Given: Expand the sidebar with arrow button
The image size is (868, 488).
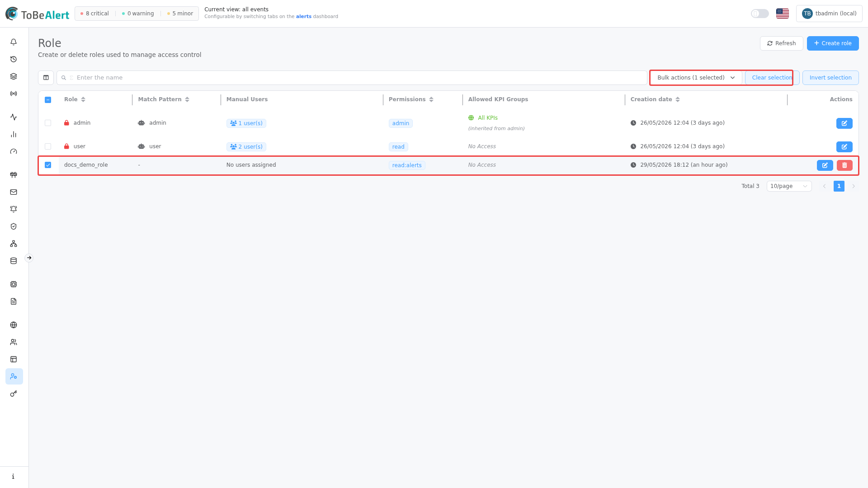Looking at the screenshot, I should click(x=29, y=258).
